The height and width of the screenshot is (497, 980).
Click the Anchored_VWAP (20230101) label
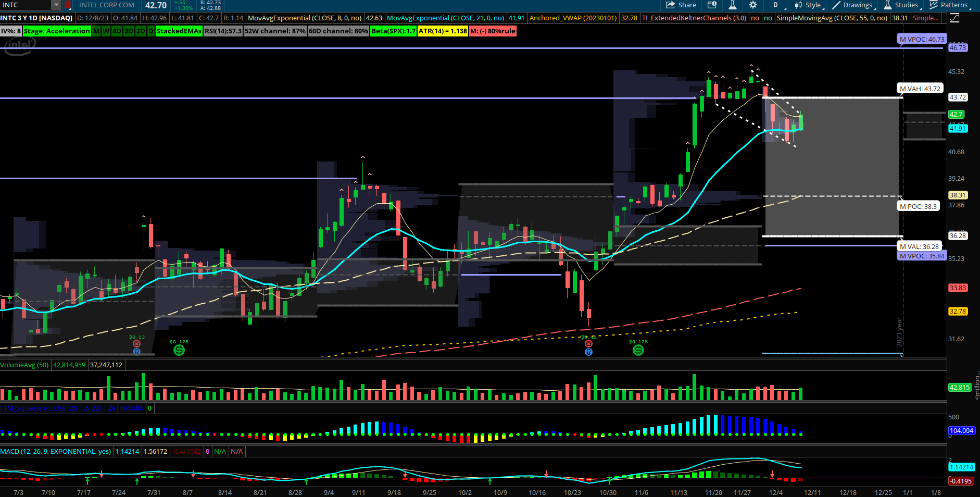(x=573, y=18)
